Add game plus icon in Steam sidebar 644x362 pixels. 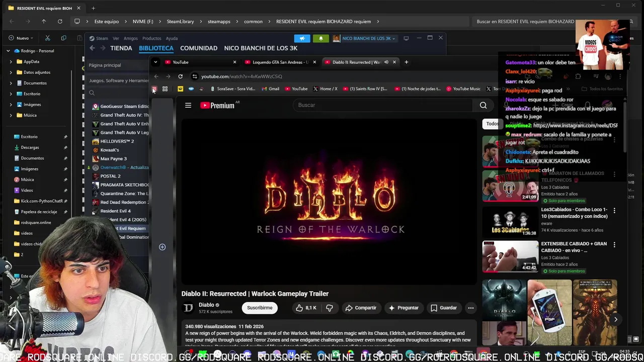(162, 247)
